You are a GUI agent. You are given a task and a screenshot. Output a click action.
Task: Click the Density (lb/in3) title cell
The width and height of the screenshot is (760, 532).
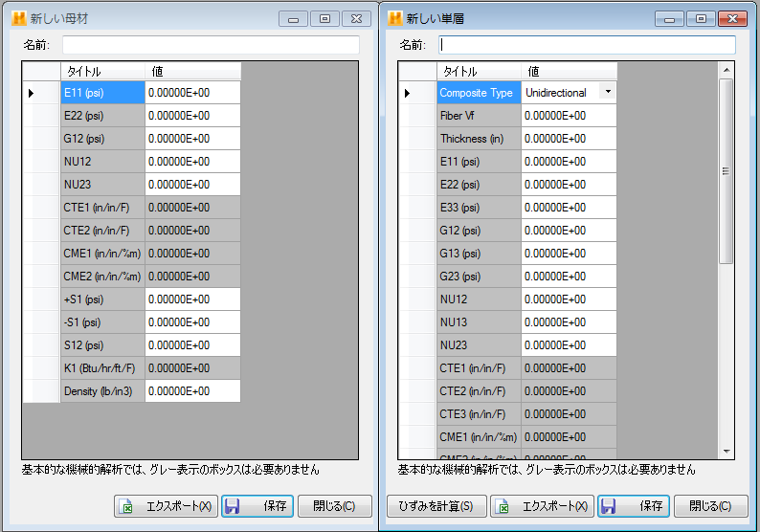pyautogui.click(x=102, y=391)
